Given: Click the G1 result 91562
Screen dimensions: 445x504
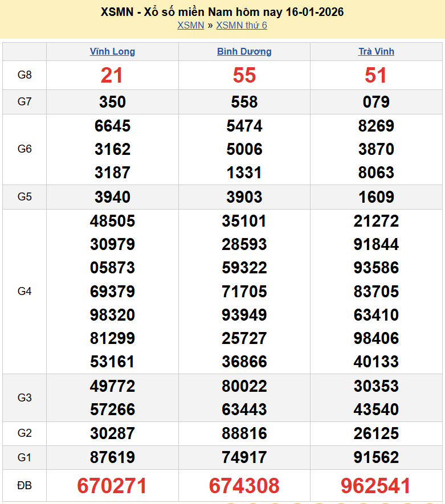Looking at the screenshot, I should (376, 457).
